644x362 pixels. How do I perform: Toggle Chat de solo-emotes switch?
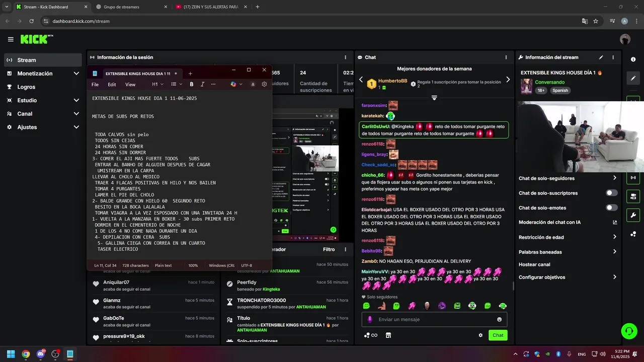pos(611,208)
